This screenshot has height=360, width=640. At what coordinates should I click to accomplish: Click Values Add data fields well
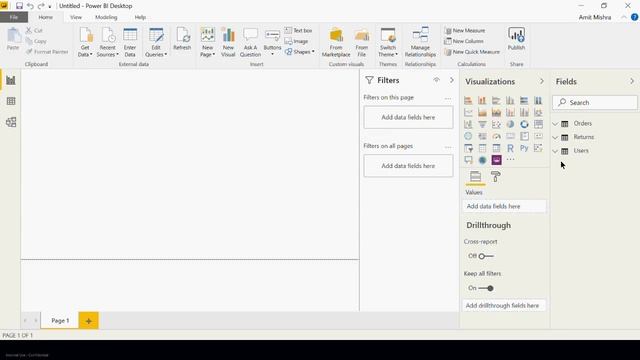(x=504, y=206)
